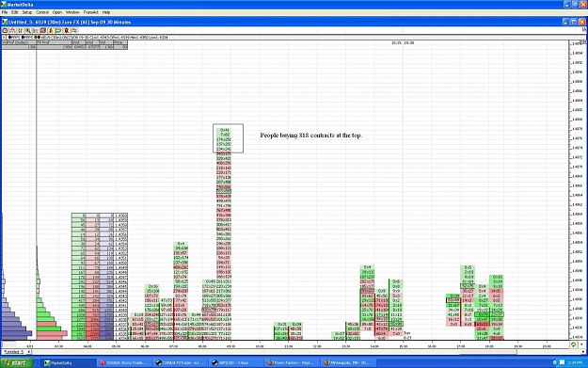The width and height of the screenshot is (588, 368).
Task: Click the red grid toolbar icon
Action: click(x=42, y=30)
